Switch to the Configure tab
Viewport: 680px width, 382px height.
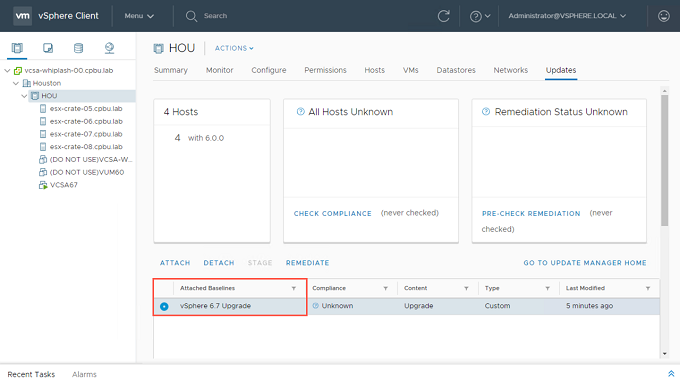tap(269, 70)
